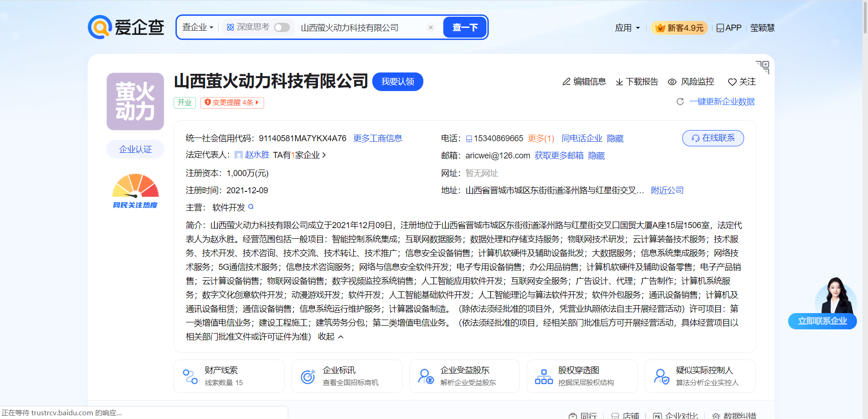
Task: Click the 查一下 search button
Action: [x=465, y=27]
